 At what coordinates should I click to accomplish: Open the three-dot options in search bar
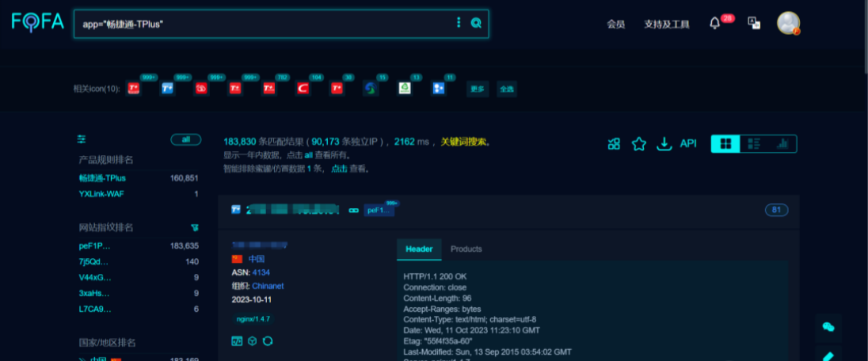(x=459, y=23)
